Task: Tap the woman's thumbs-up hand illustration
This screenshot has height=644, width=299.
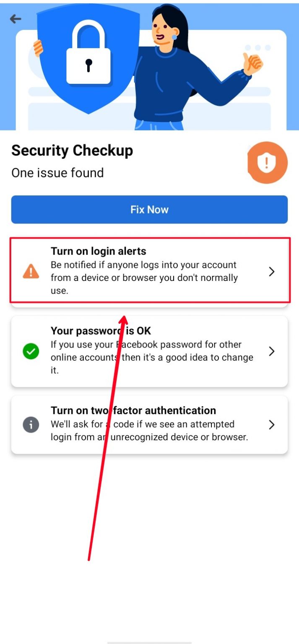Action: pos(253,63)
